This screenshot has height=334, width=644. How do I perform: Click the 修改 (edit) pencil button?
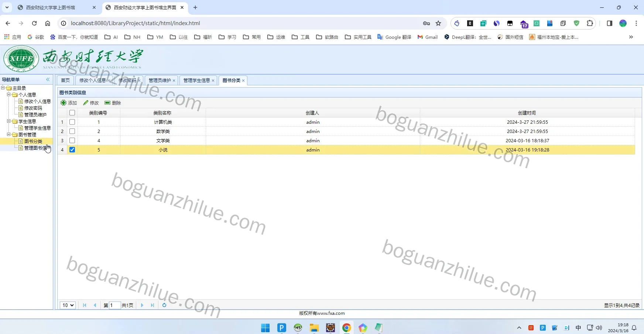tap(91, 103)
